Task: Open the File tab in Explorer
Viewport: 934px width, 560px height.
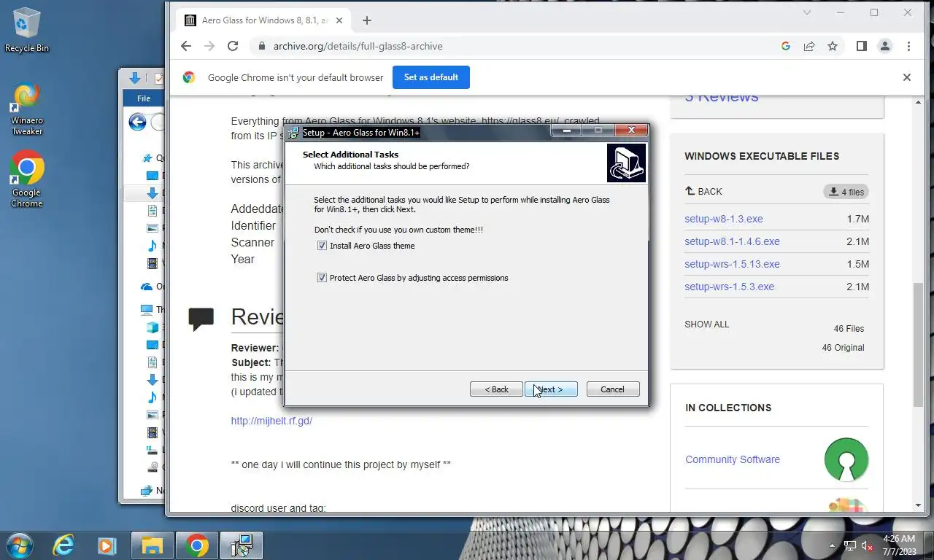Action: [x=144, y=98]
